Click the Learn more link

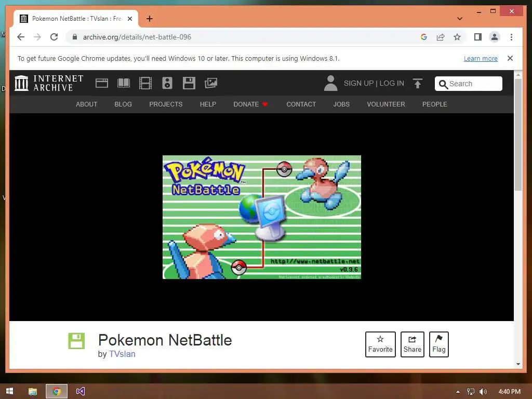(x=481, y=58)
